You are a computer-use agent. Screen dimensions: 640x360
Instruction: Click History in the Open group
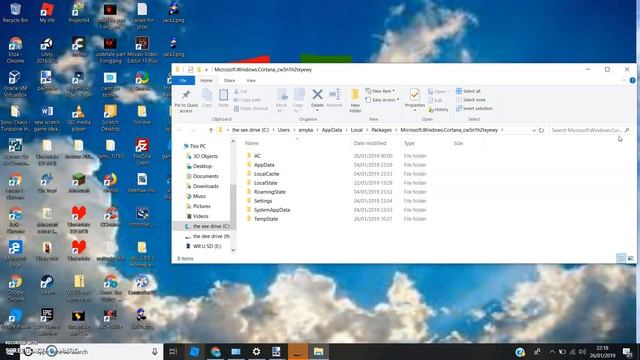coord(438,109)
